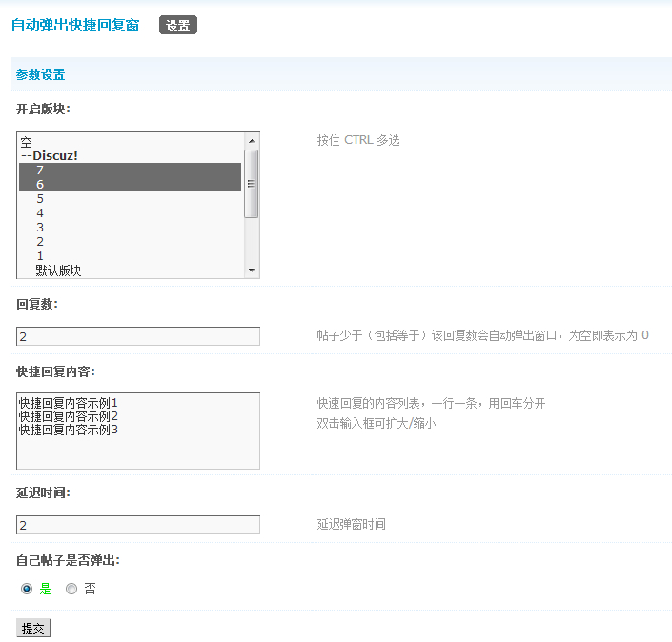The height and width of the screenshot is (642, 672).
Task: Choose 否 for own-post popup
Action: (x=71, y=589)
